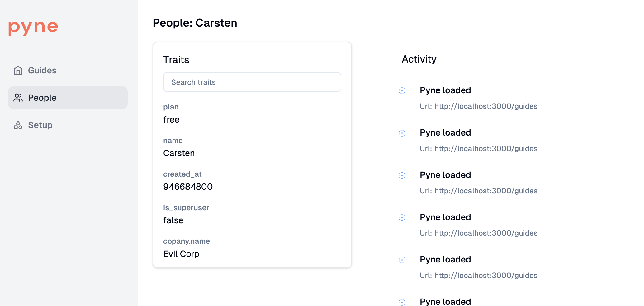Click the plan trait value free
This screenshot has width=644, height=306.
click(x=171, y=120)
